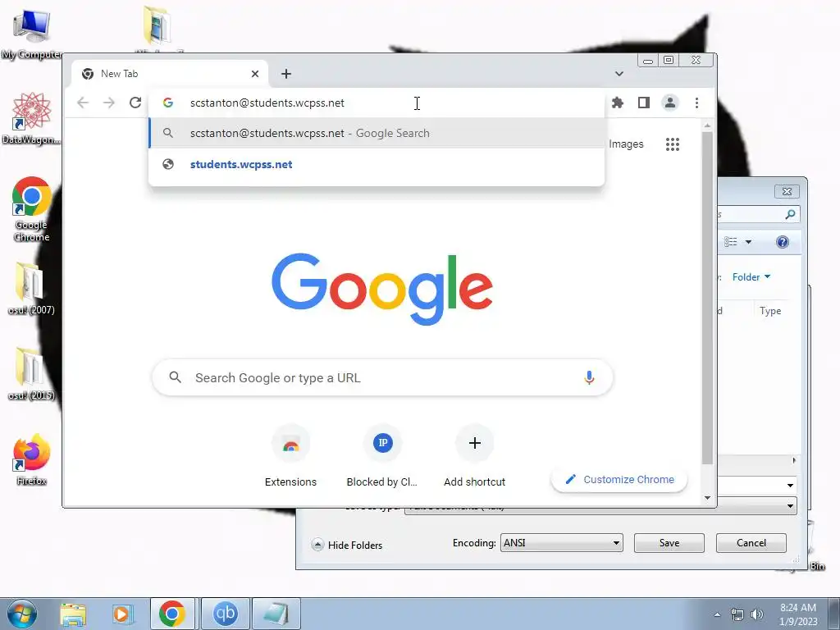The height and width of the screenshot is (630, 840).
Task: Open the My Computer desktop icon
Action: click(31, 33)
